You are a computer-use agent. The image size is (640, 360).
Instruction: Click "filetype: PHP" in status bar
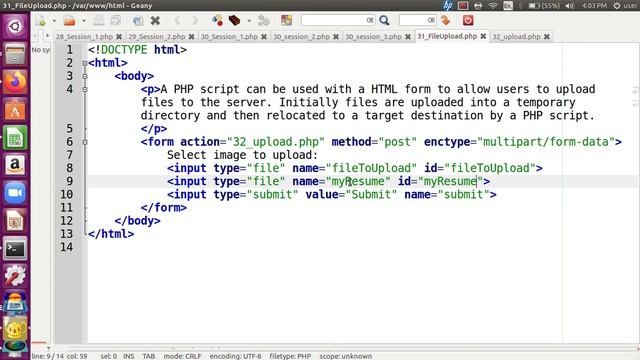coord(290,356)
